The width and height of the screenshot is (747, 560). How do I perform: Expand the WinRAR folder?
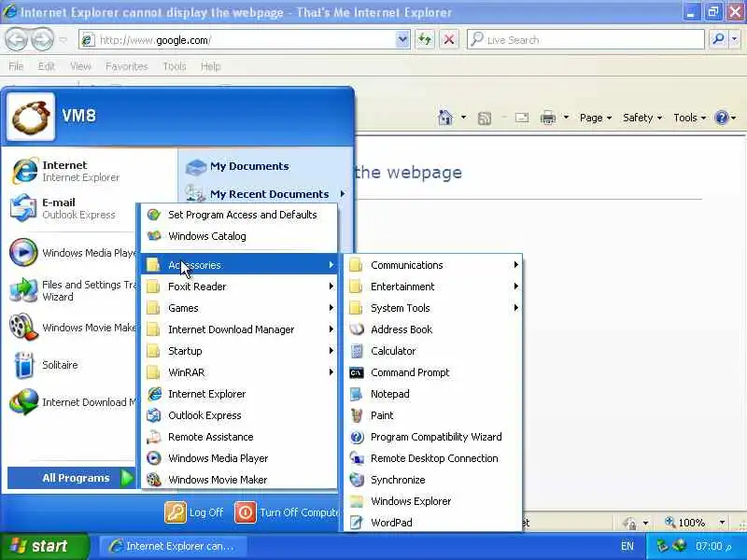pyautogui.click(x=240, y=372)
